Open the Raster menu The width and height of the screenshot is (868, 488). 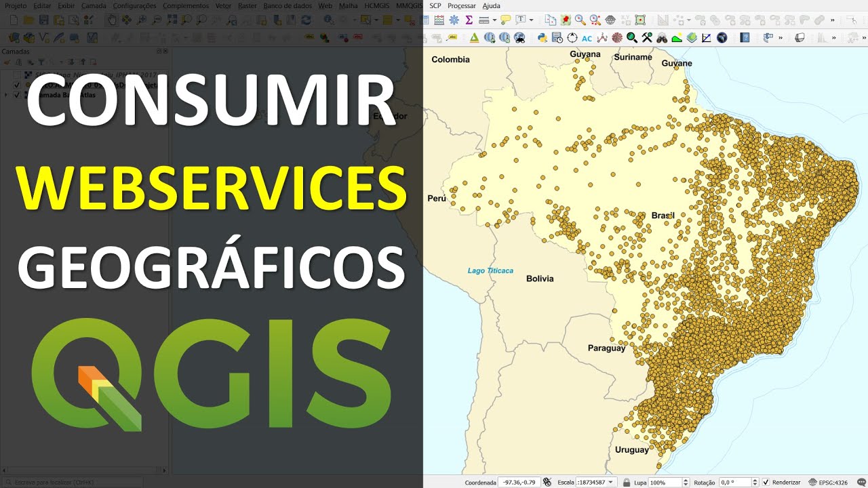click(x=248, y=5)
